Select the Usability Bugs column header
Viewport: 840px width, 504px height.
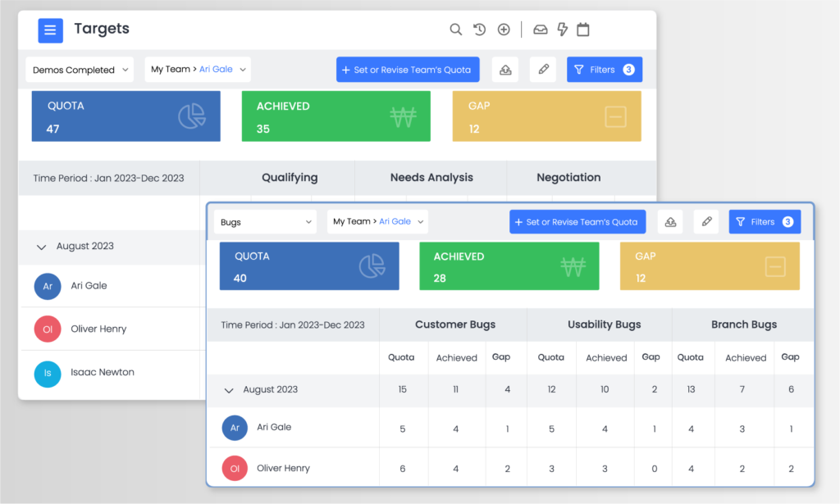(x=605, y=325)
